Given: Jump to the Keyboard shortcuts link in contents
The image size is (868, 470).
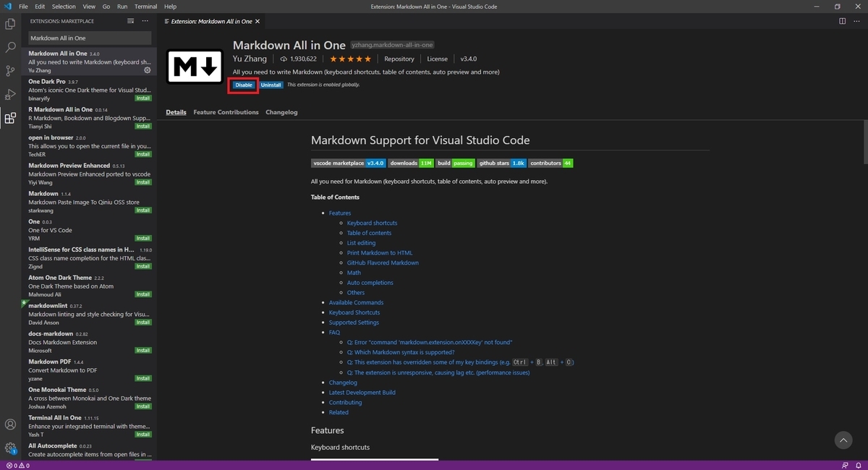Looking at the screenshot, I should (372, 223).
